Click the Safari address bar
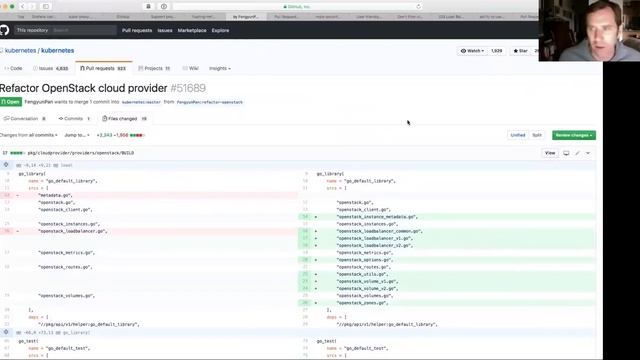Viewport: 640px width, 360px height. click(x=297, y=7)
